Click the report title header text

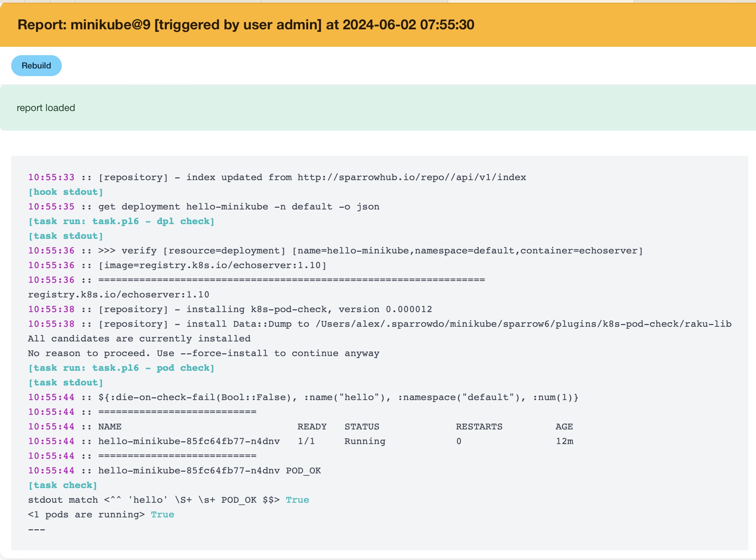coord(246,25)
